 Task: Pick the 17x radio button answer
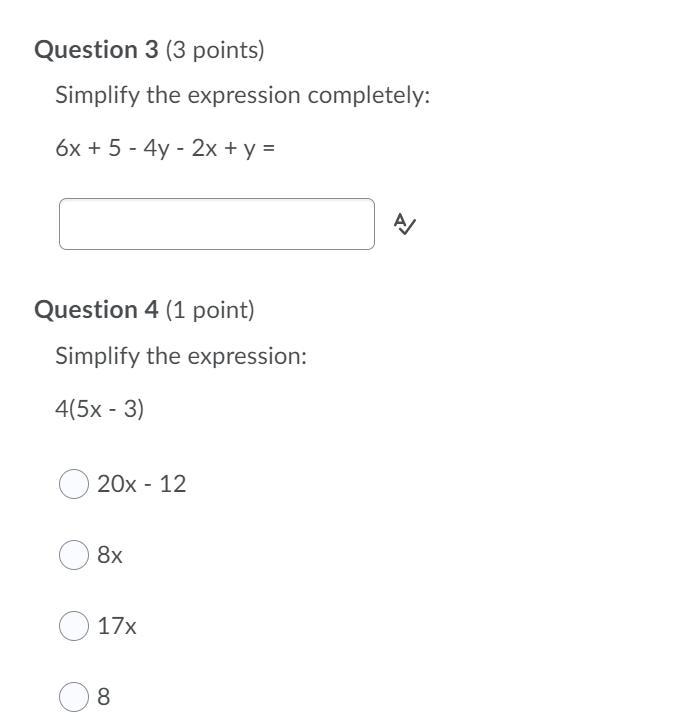[x=74, y=625]
